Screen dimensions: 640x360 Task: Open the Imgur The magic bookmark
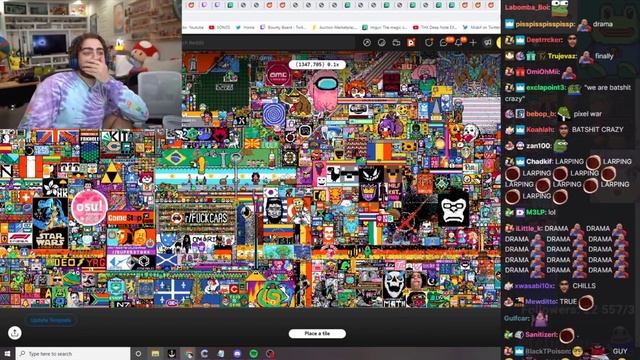pyautogui.click(x=385, y=27)
